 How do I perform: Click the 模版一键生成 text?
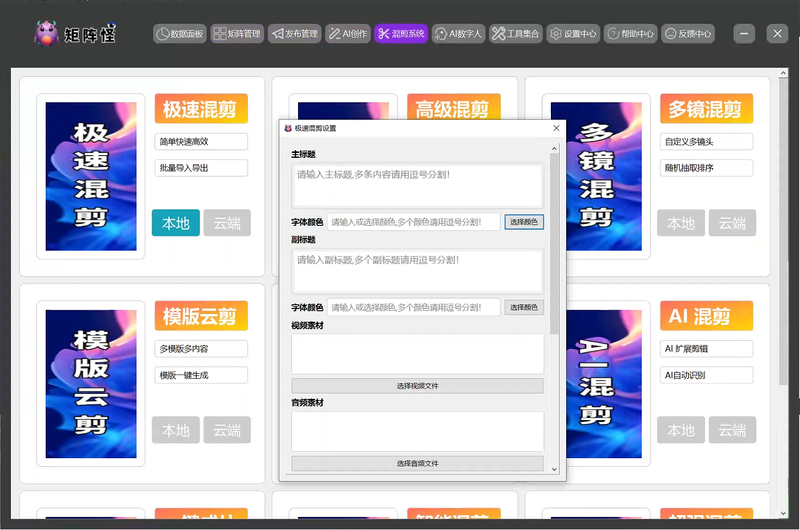pyautogui.click(x=184, y=375)
